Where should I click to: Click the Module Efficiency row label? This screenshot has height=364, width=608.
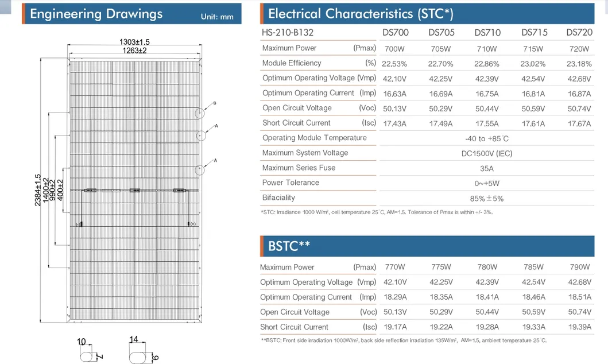pos(292,63)
